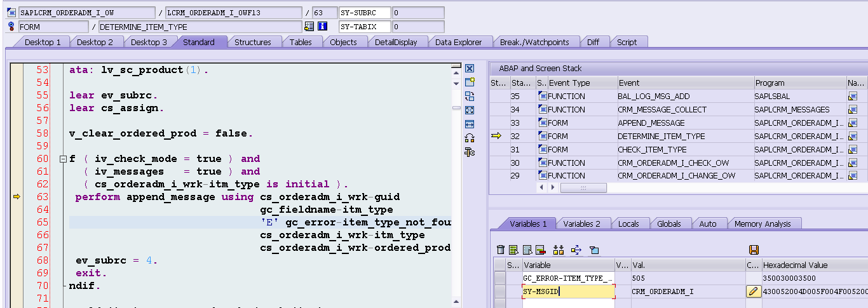Click the new tool icon with star

coord(470,82)
